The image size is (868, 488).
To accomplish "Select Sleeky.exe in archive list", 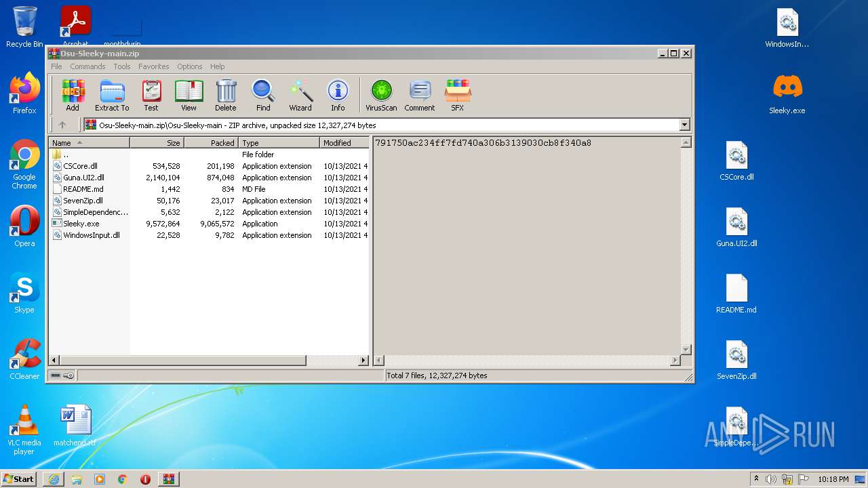I will pos(209,224).
